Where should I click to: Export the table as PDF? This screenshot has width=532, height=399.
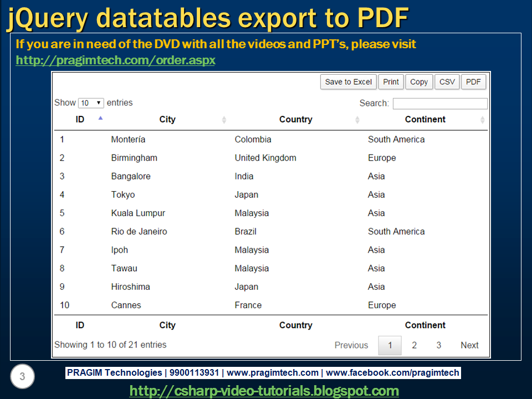pos(473,81)
